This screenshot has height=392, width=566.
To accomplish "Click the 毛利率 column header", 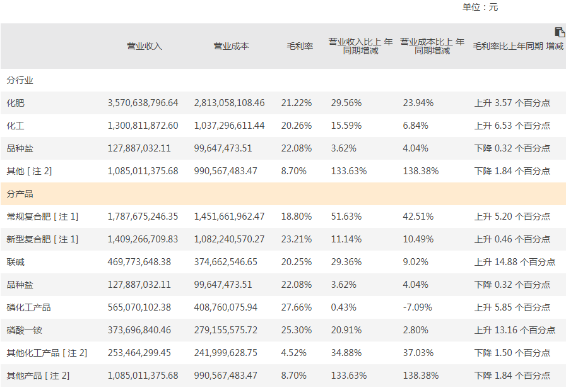I will click(300, 46).
